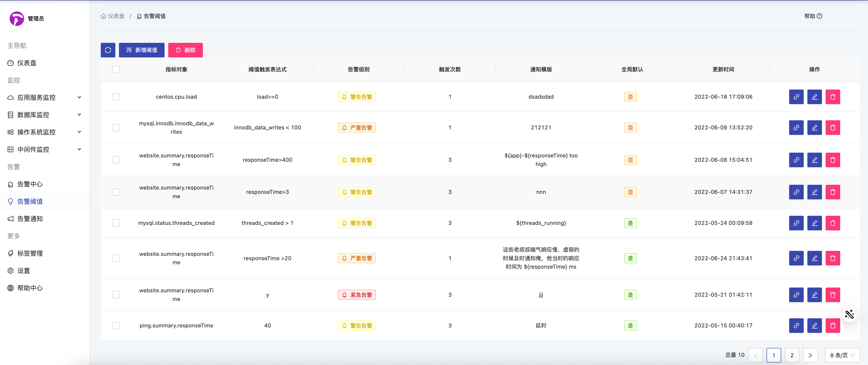Edit the responseTime >20 threshold
The width and height of the screenshot is (868, 365).
pyautogui.click(x=814, y=258)
